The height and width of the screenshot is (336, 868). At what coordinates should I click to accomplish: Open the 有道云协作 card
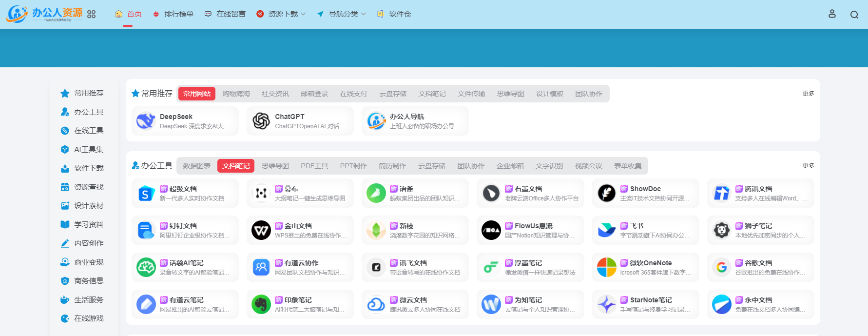tap(300, 267)
